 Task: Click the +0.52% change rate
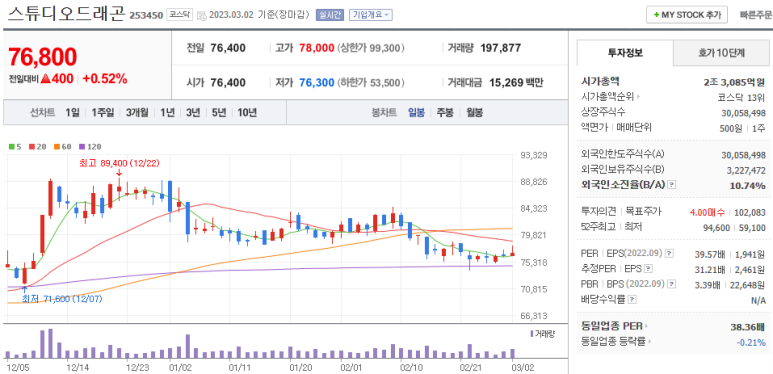[105, 78]
